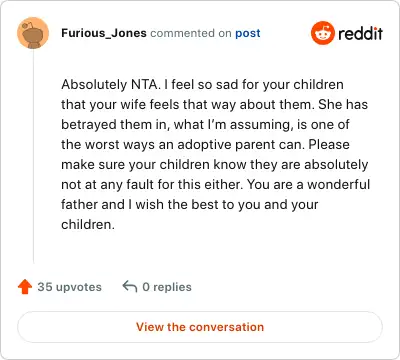Open the Furious_Jones username link
Viewport: 400px width, 360px height.
104,33
